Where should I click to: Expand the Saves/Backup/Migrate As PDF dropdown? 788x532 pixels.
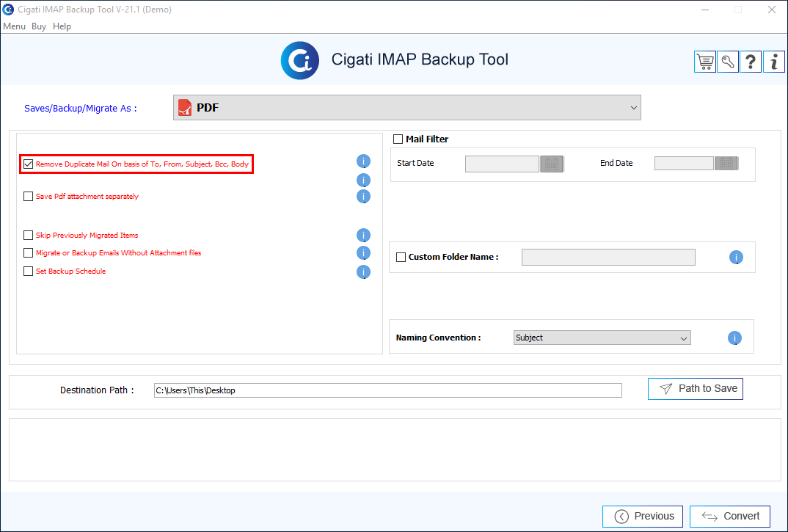[x=407, y=108]
